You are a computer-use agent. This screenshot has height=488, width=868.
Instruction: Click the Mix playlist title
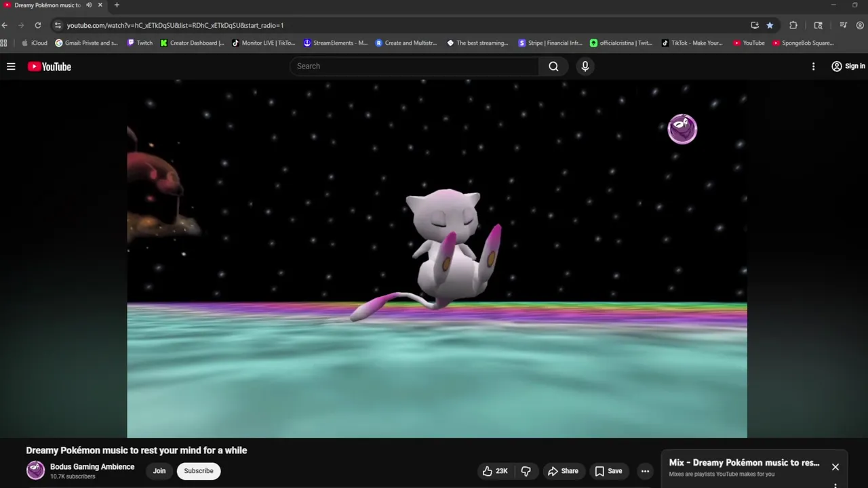(744, 463)
